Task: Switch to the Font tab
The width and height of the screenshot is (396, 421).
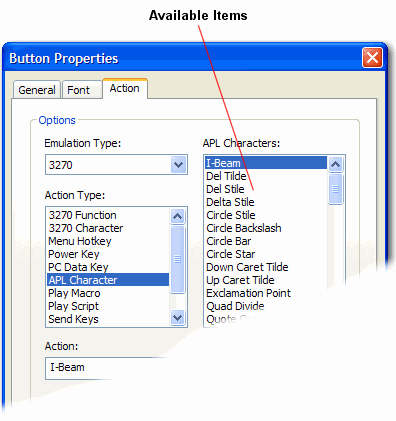Action: pos(82,90)
